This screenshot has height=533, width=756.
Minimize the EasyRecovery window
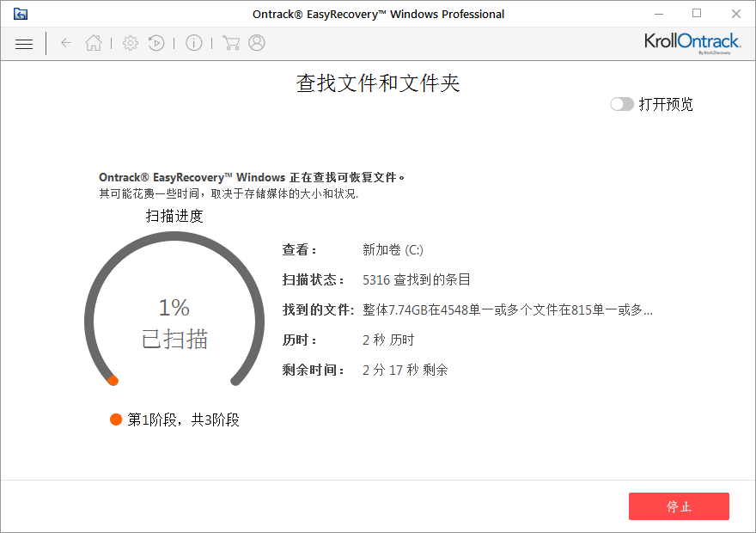click(x=658, y=14)
